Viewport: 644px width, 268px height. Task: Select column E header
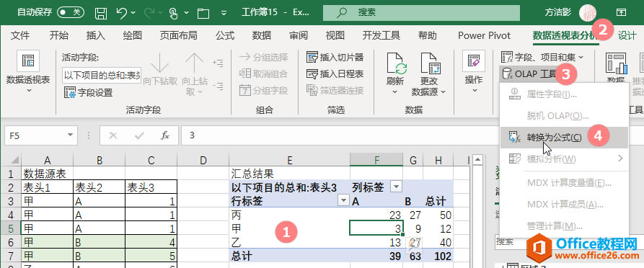[290, 160]
